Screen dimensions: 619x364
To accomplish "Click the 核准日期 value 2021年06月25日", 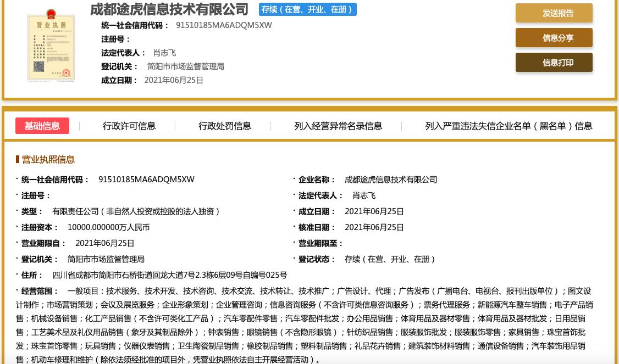I will click(374, 227).
